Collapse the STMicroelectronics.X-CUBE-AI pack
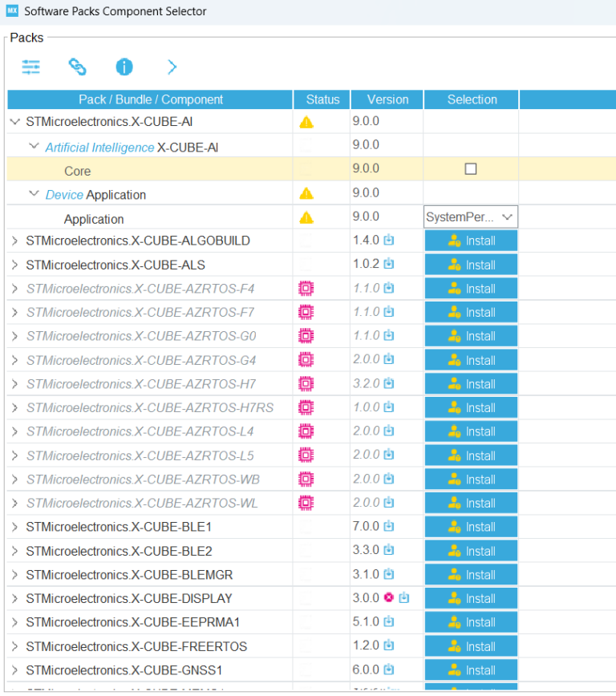616x696 pixels. (x=15, y=122)
